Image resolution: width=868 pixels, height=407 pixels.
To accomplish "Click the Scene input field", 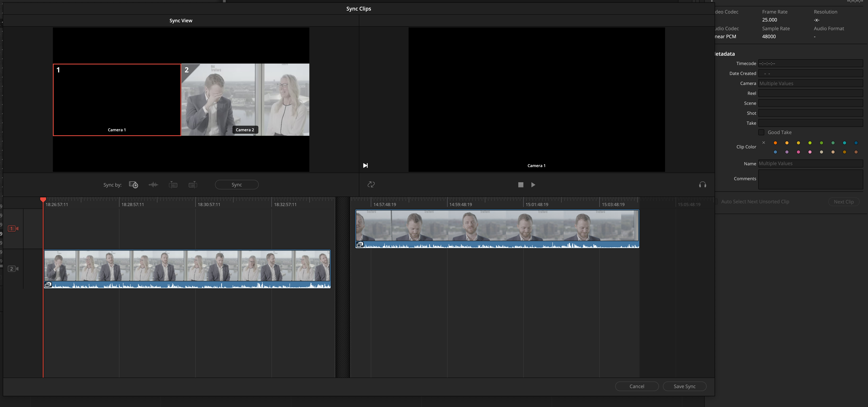I will [x=810, y=103].
